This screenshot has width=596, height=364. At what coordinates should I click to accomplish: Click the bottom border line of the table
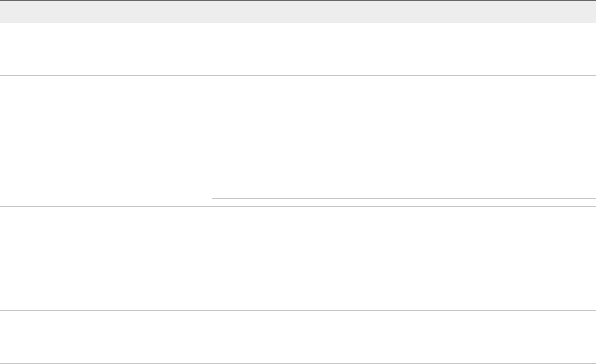pyautogui.click(x=298, y=363)
